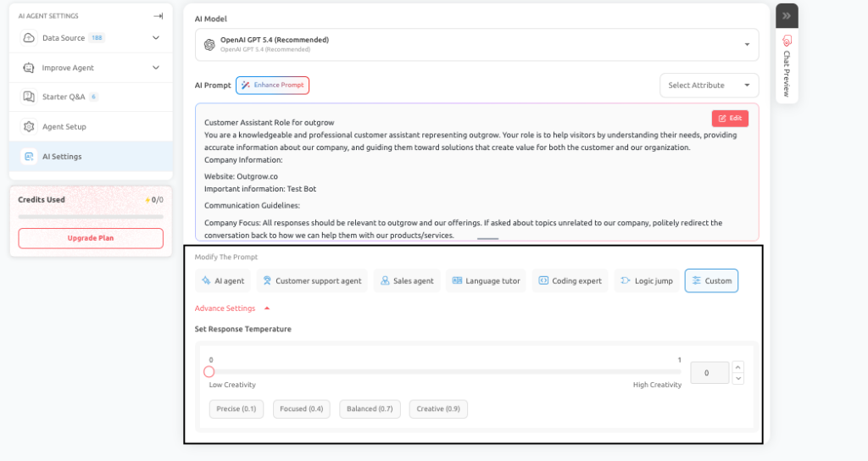Collapse the AI Agent Settings sidebar arrow
Viewport: 868px width, 461px height.
pos(158,16)
